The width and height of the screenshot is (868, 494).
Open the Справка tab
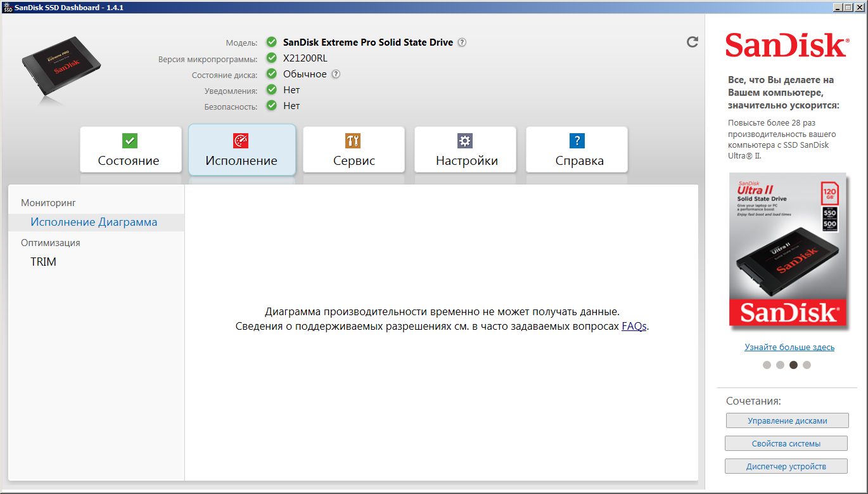click(x=577, y=150)
